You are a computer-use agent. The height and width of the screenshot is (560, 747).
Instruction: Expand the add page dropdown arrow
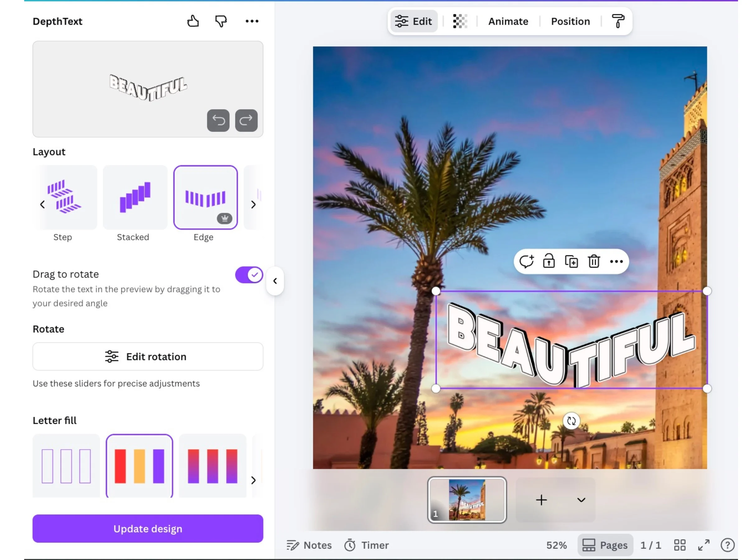[x=581, y=500]
